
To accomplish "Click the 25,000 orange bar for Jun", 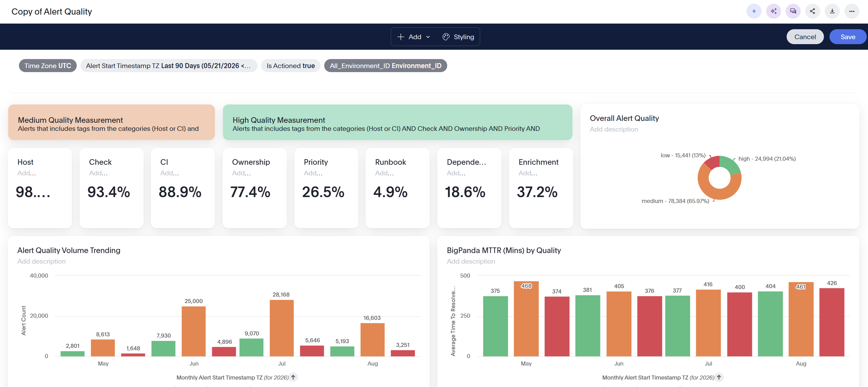I will click(x=193, y=331).
